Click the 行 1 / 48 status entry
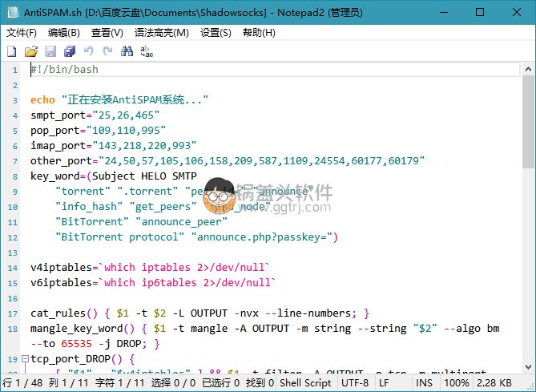This screenshot has width=536, height=392. pyautogui.click(x=22, y=382)
